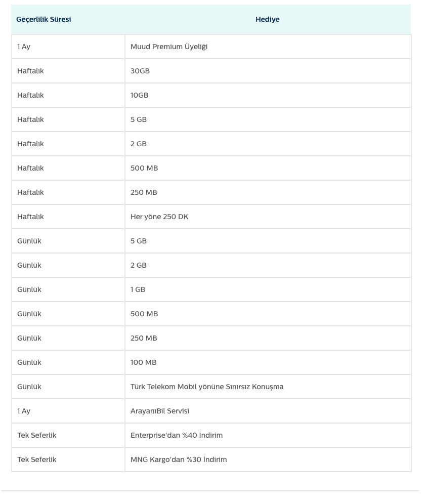430x504 pixels.
Task: Click the "Geçerlilik Süresi" column header
Action: [x=44, y=20]
